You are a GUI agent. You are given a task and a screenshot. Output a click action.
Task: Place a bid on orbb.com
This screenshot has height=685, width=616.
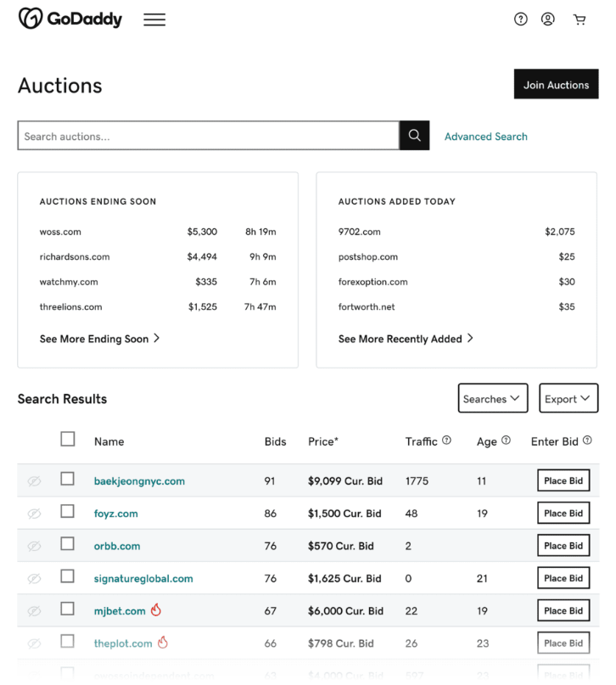(x=563, y=546)
